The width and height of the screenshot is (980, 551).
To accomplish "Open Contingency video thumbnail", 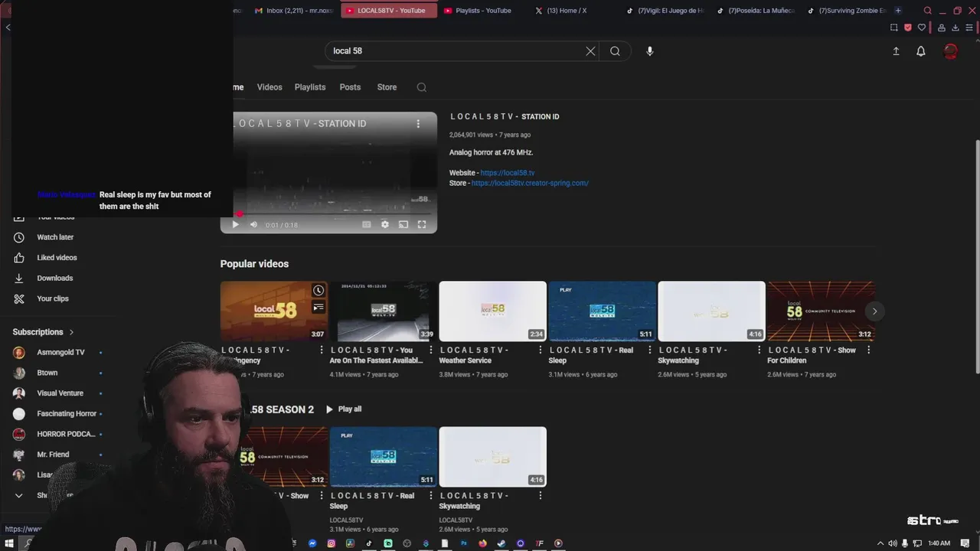I will pos(273,311).
